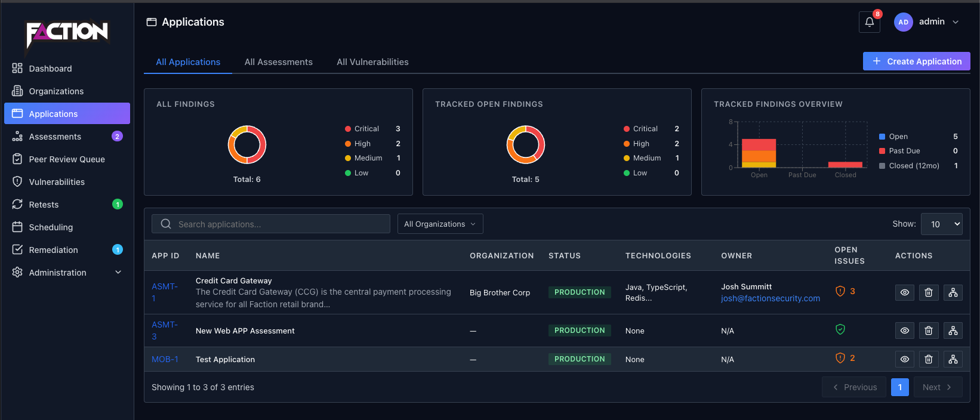Click the All Findings donut chart
Image resolution: width=980 pixels, height=420 pixels.
247,144
